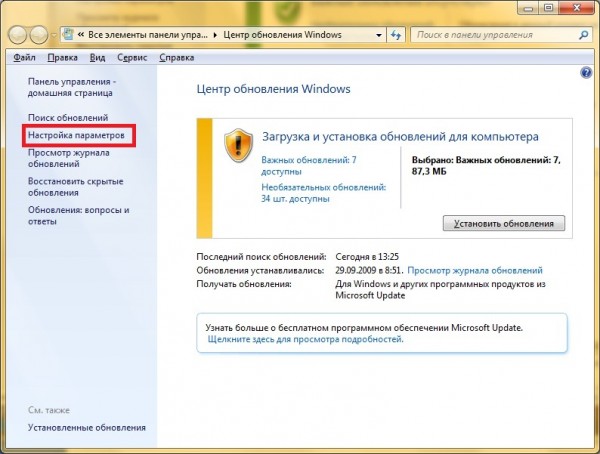
Task: Click the Установить обновления button
Action: (504, 223)
